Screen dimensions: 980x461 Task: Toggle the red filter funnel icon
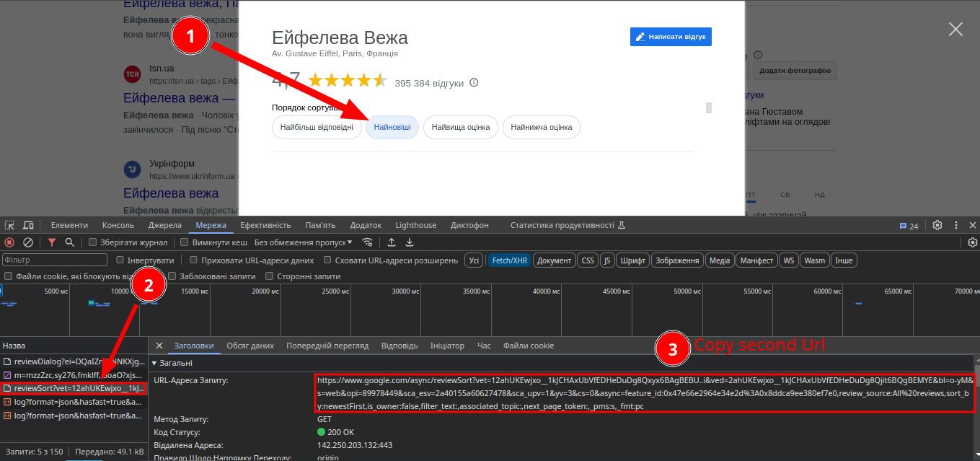(x=52, y=242)
